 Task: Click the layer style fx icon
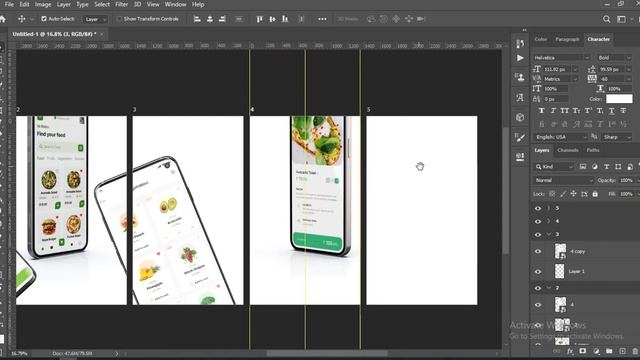[570, 351]
